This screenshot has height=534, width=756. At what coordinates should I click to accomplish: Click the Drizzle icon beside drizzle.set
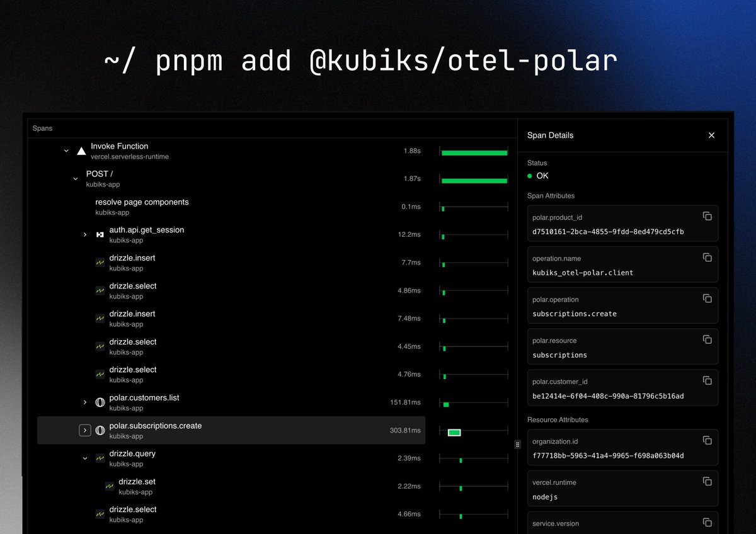coord(109,486)
